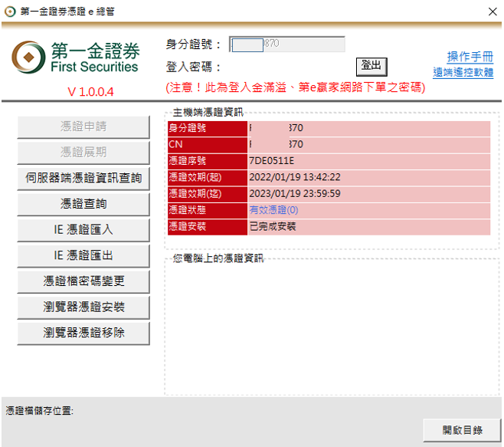The image size is (504, 447).
Task: Click 瀏覽器憑證安裝 button
Action: click(83, 307)
